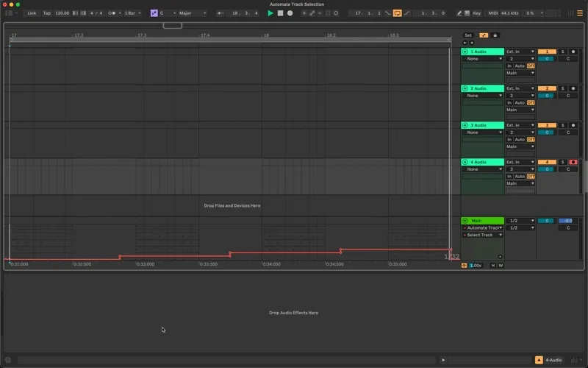This screenshot has height=368, width=588.
Task: Toggle track activator 2 on 2 Audio
Action: (x=547, y=88)
